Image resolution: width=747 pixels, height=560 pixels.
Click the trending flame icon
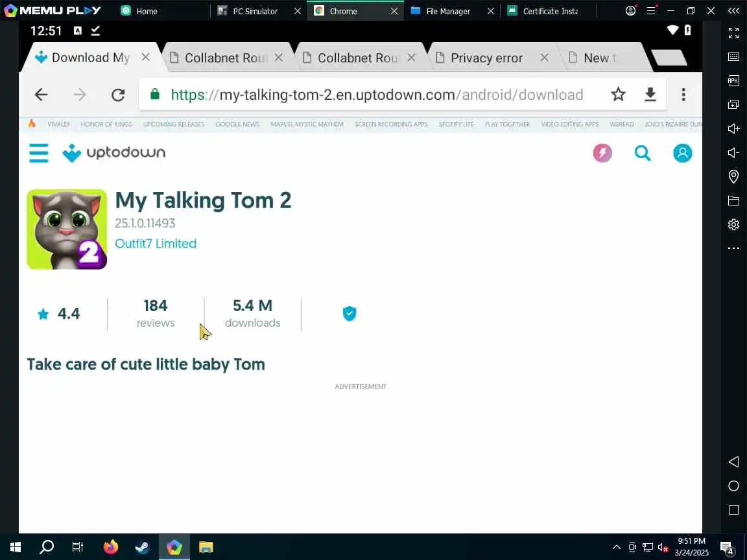point(31,124)
